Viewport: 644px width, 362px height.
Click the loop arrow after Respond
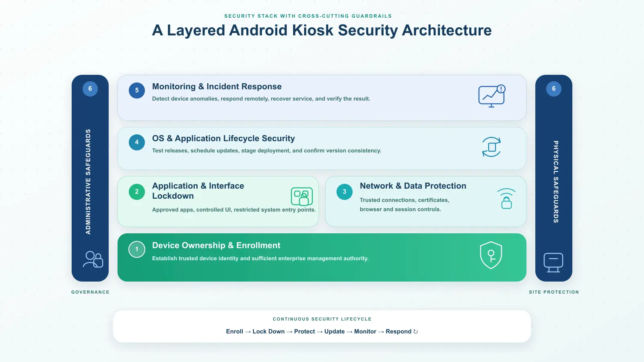point(416,331)
